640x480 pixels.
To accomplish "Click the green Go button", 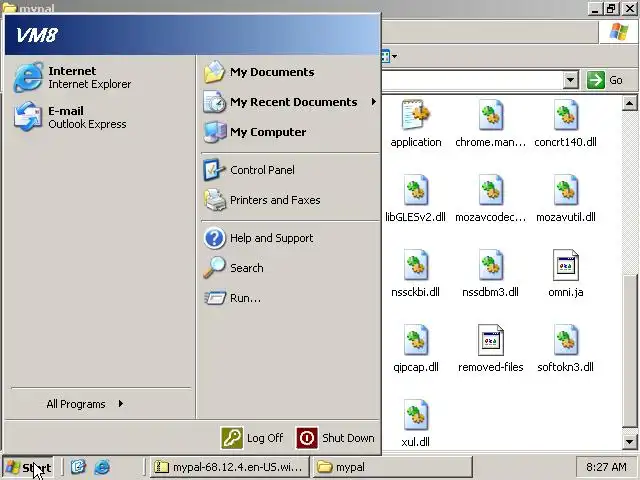I will pyautogui.click(x=605, y=80).
